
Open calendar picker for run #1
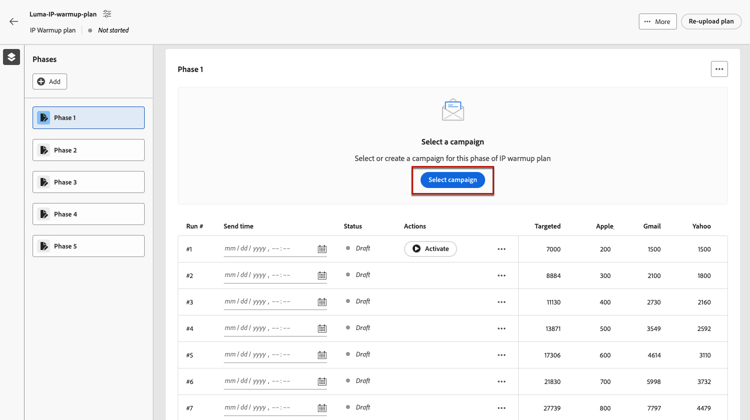322,249
